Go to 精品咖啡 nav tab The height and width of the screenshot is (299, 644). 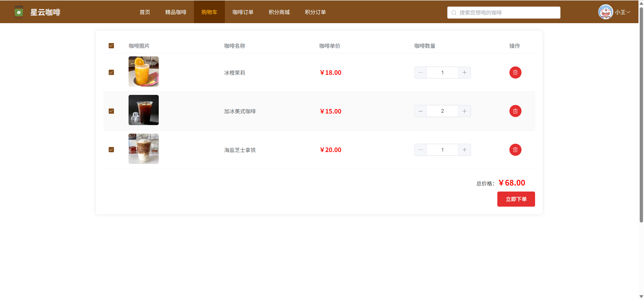pos(176,12)
